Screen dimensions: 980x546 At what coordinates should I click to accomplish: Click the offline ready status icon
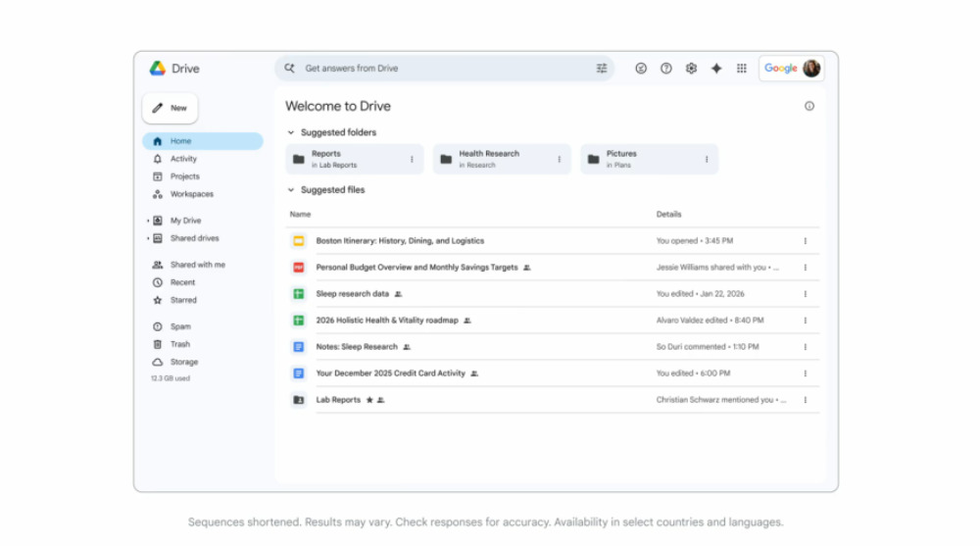641,69
